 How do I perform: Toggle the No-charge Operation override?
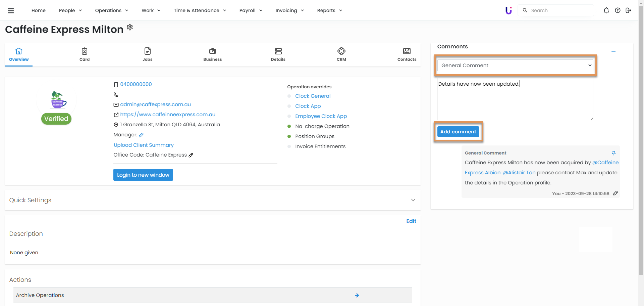289,126
